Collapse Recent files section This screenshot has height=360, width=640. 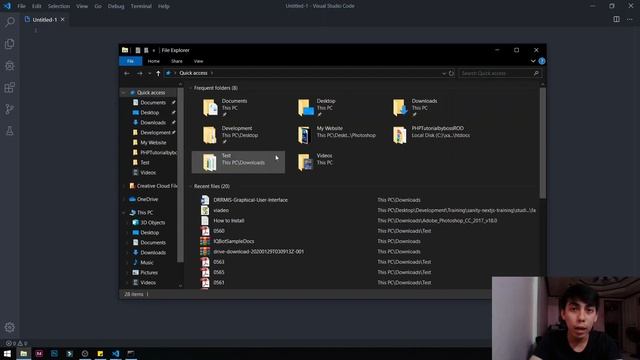tap(190, 186)
